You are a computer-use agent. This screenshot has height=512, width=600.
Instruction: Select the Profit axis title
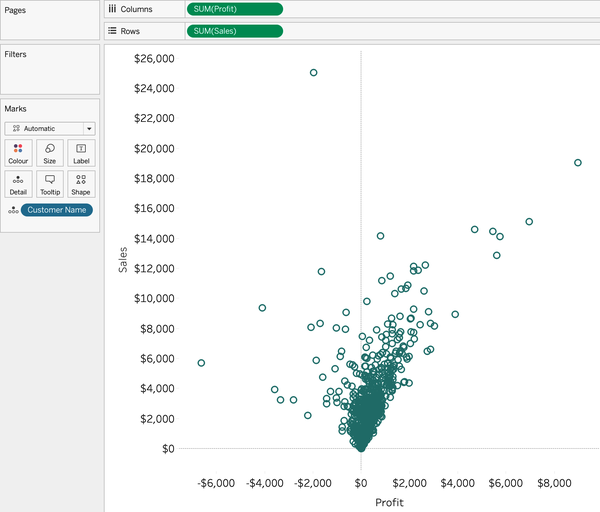388,501
